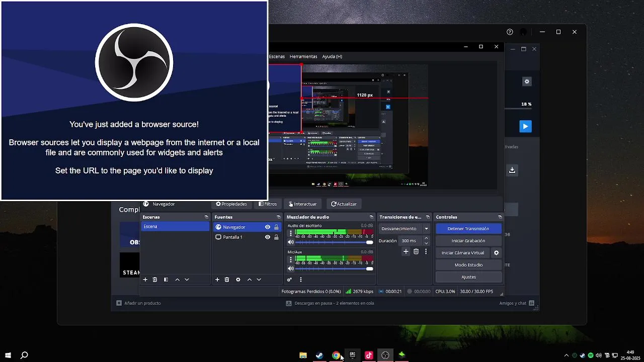Open virtual camera settings gear
Viewport: 644px width, 362px height.
[497, 253]
